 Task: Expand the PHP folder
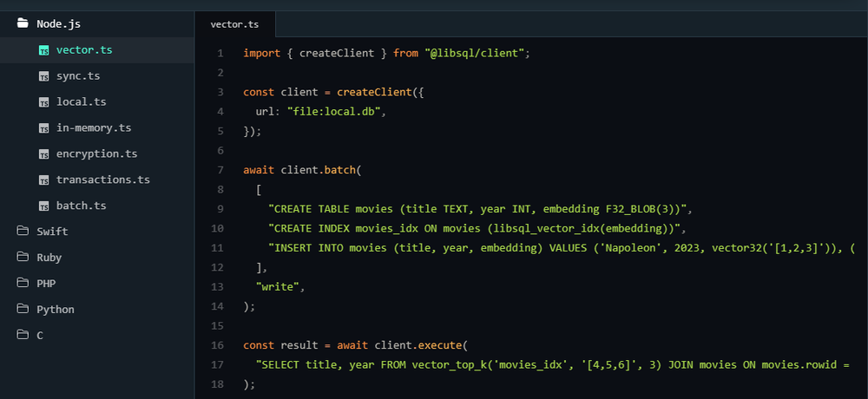tap(97, 284)
